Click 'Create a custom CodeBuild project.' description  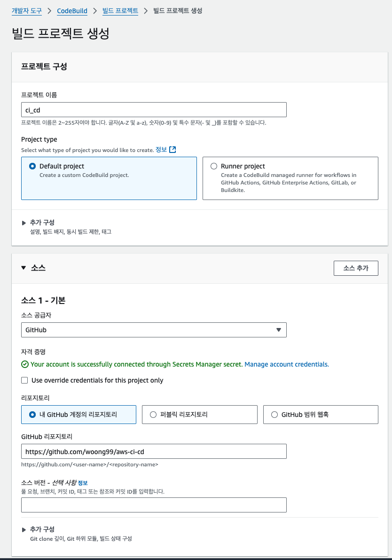[84, 175]
